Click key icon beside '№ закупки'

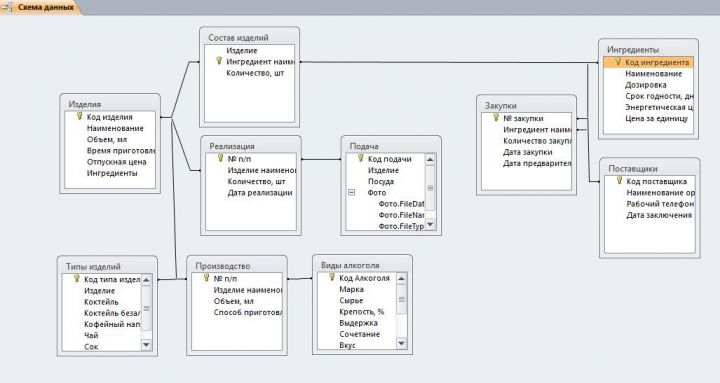point(496,118)
